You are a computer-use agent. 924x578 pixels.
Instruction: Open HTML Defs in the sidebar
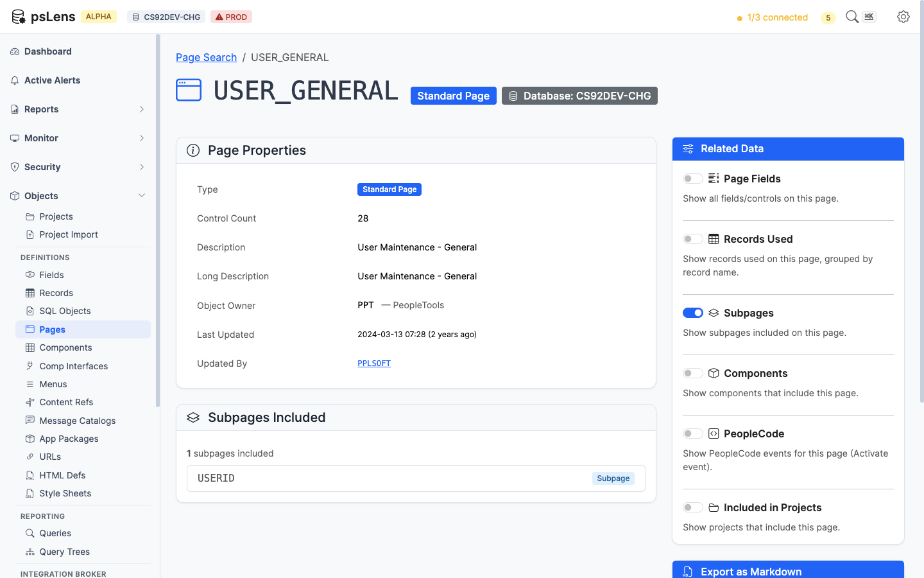point(83,475)
